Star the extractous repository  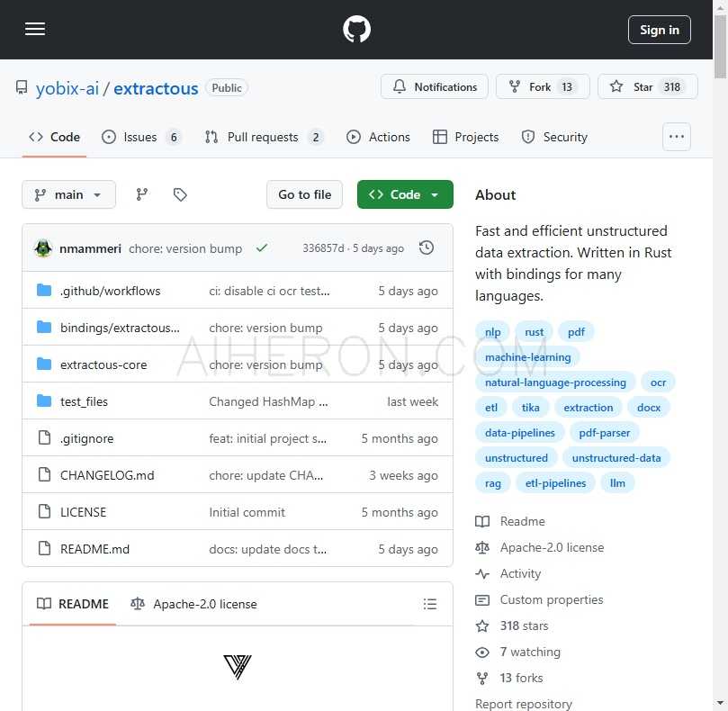(x=648, y=86)
